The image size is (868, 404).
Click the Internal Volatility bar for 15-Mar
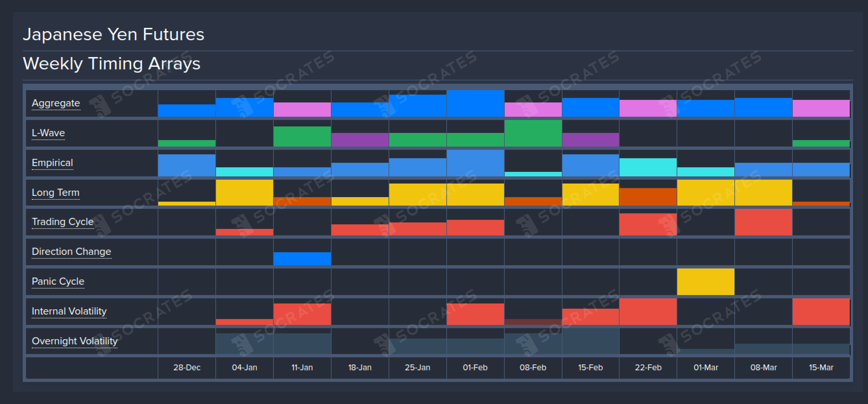click(x=821, y=312)
